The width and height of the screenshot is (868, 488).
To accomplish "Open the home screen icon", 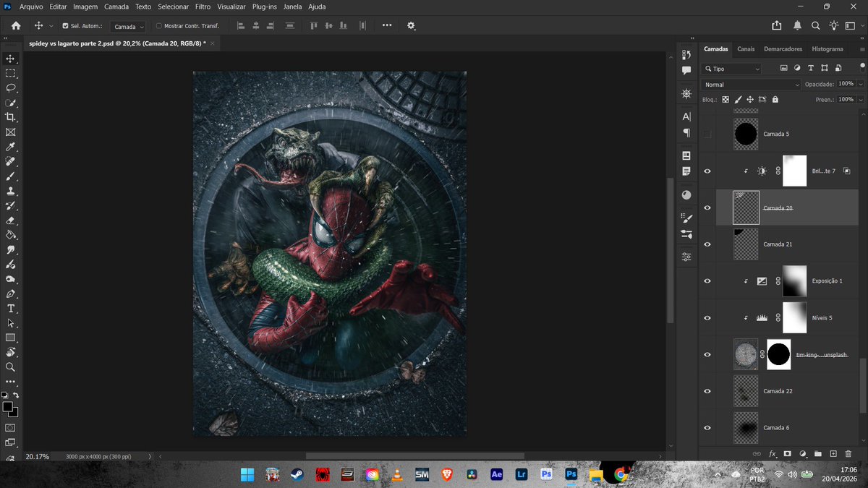I will (x=16, y=25).
